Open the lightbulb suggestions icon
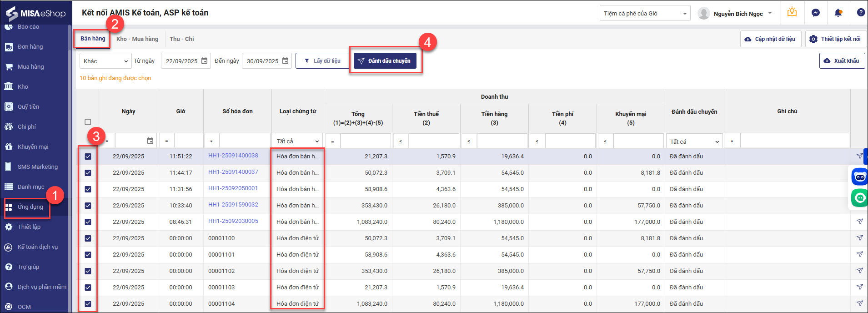 click(x=792, y=12)
